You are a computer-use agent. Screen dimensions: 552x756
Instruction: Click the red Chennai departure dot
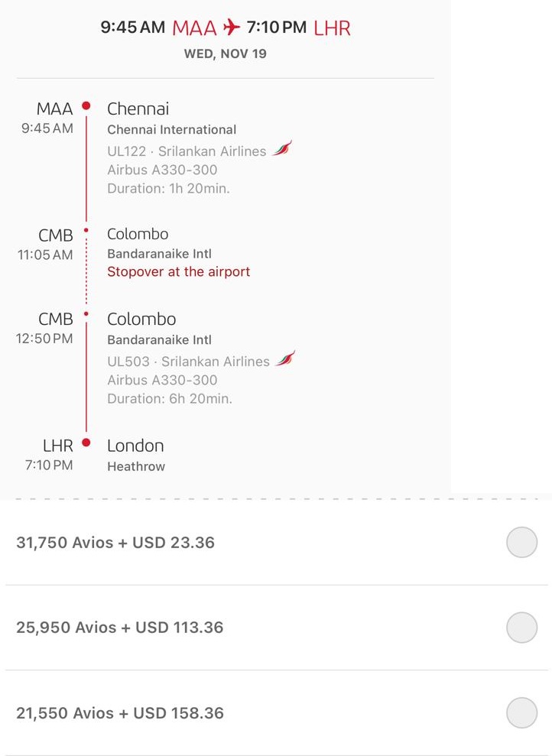pyautogui.click(x=86, y=106)
